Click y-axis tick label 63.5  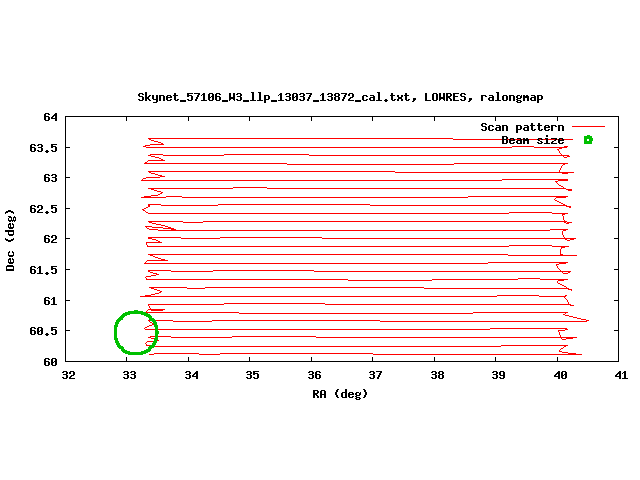(43, 148)
